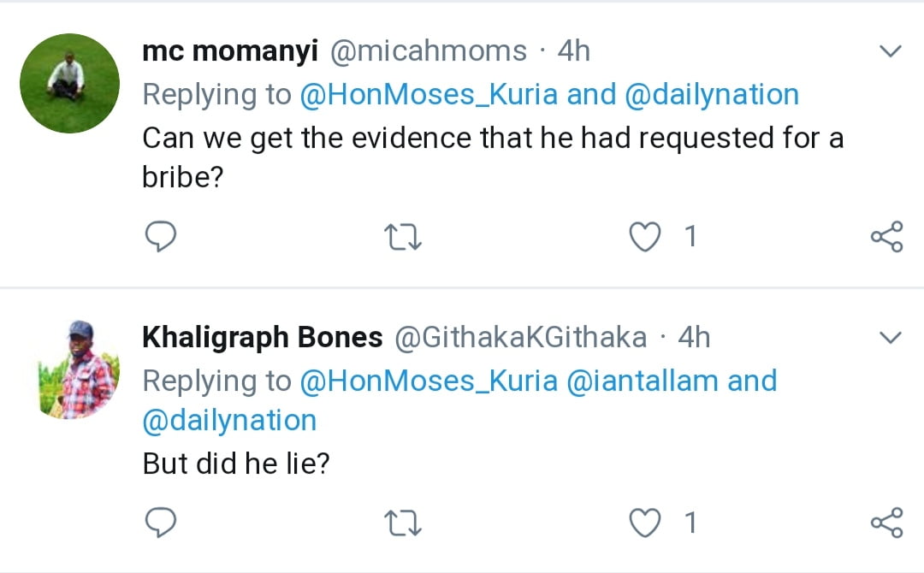Like the "But did he lie?" tweet
This screenshot has height=573, width=924.
(646, 522)
